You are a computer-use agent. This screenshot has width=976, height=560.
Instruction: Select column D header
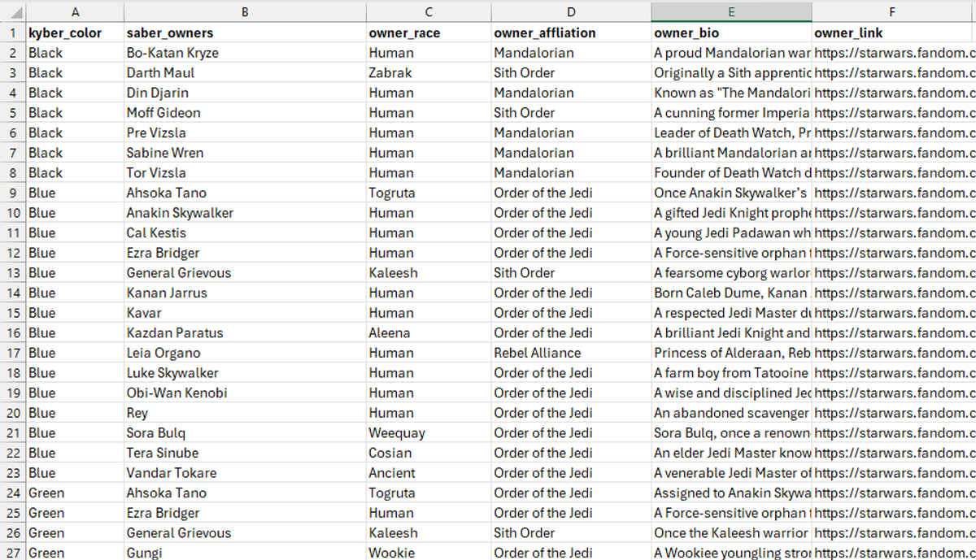571,11
